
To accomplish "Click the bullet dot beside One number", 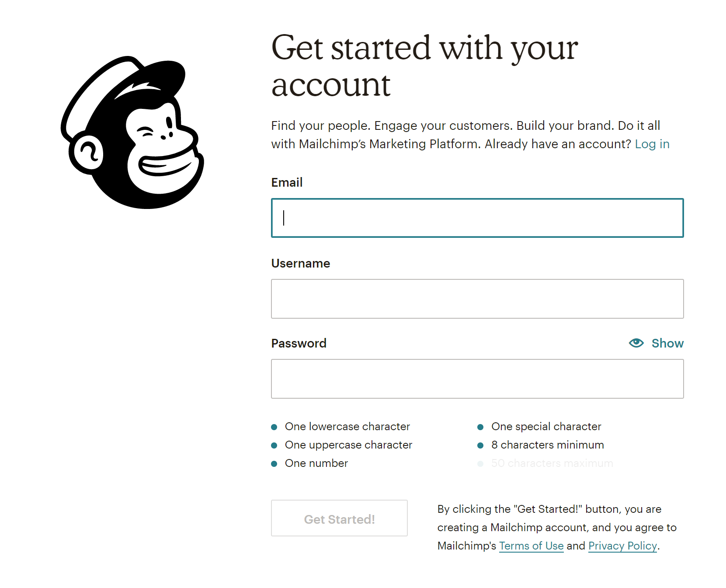I will point(274,464).
